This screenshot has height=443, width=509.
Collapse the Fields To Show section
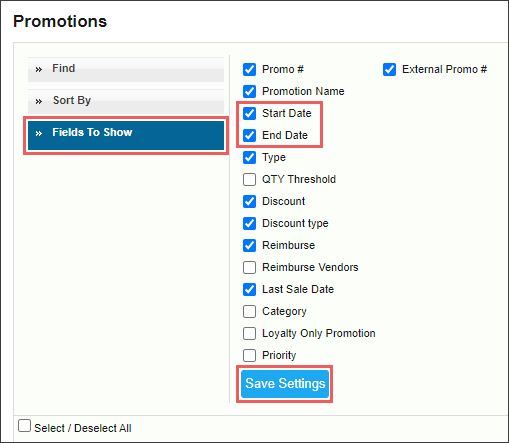(x=126, y=135)
